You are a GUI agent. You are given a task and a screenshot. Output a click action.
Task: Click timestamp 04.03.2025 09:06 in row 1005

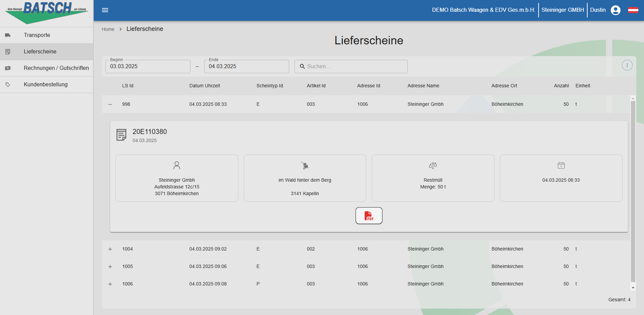click(x=208, y=267)
